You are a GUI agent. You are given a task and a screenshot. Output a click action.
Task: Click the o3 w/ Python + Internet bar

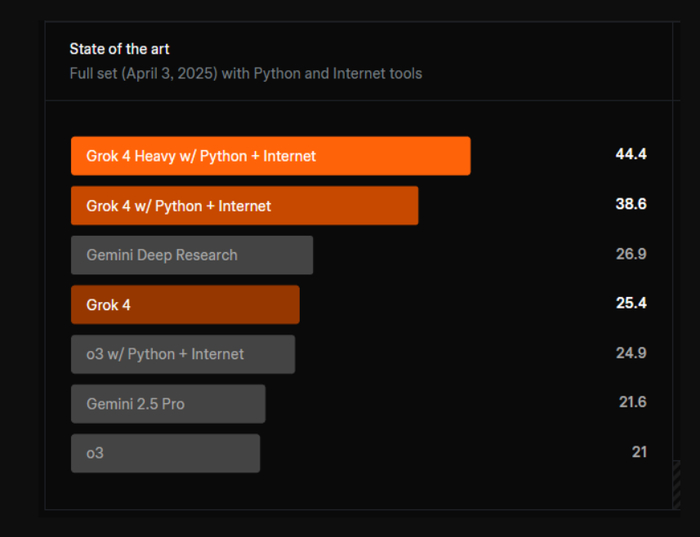pos(183,354)
